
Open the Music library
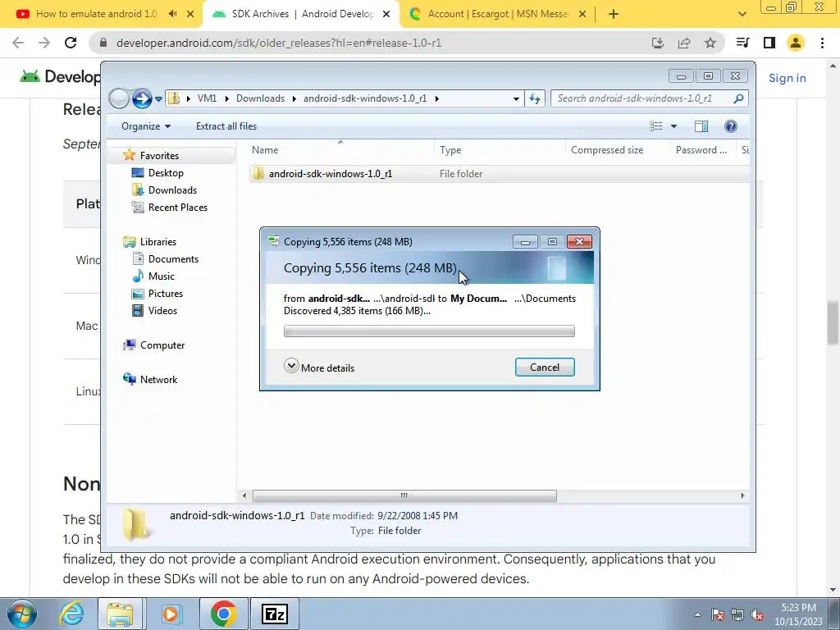coord(161,276)
